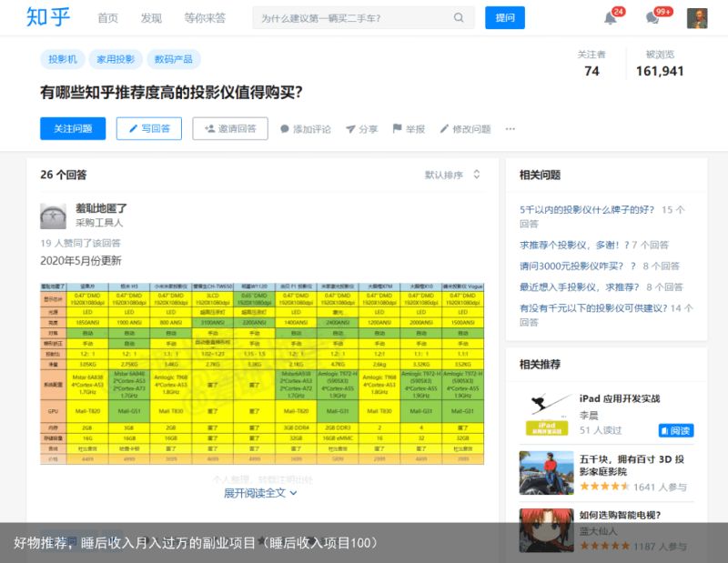This screenshot has width=728, height=563.
Task: Open related question 有没有千元以下的投影仪可供建议
Action: click(593, 308)
